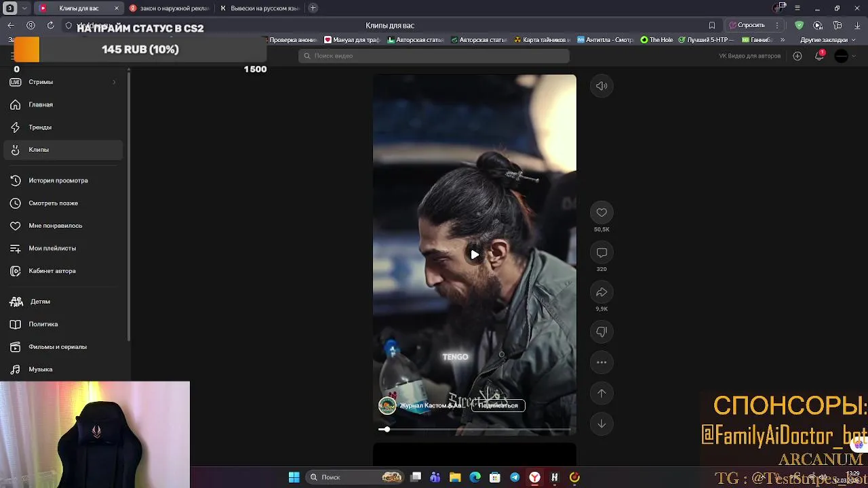Open the three-dots more options menu

pyautogui.click(x=601, y=362)
